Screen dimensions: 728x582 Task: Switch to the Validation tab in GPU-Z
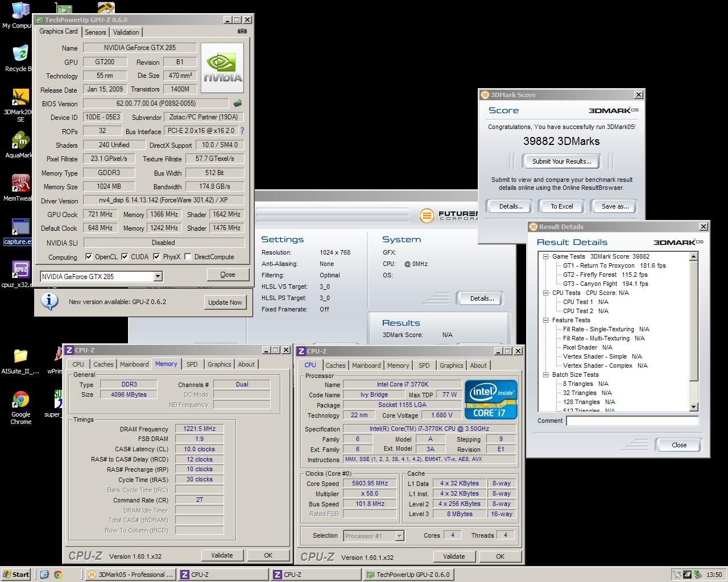[126, 32]
